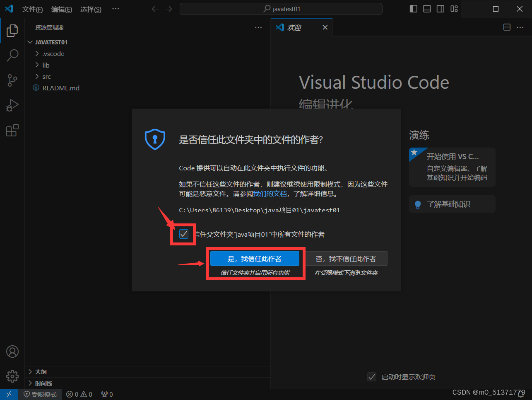Click the lightbulb icon beside 了解基础知识

pos(418,204)
